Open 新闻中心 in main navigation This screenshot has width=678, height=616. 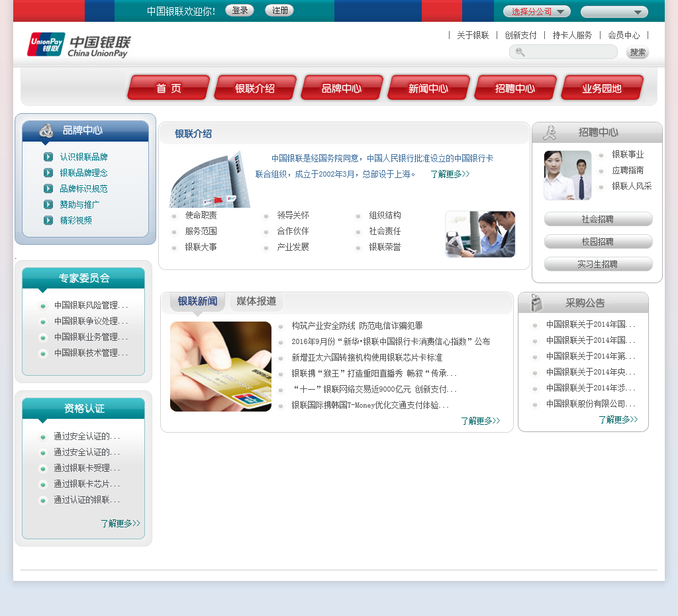tap(428, 88)
